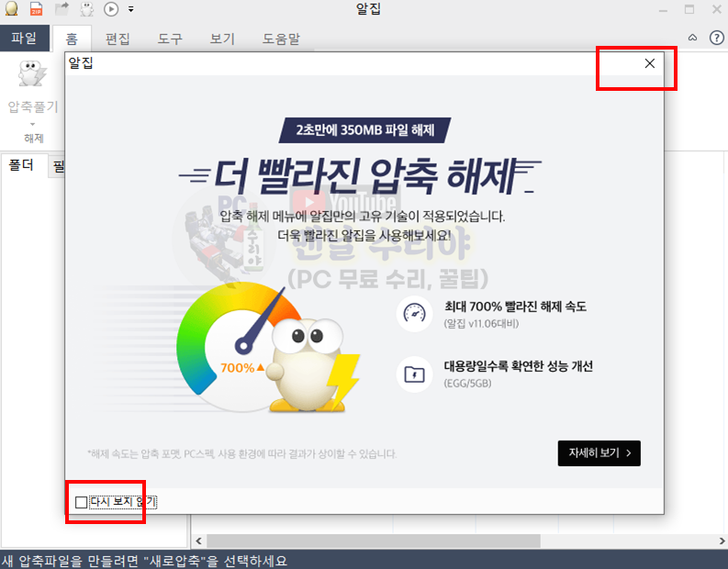Open the 도움말 ribbon tab
Viewport: 728px width, 569px height.
pyautogui.click(x=281, y=39)
